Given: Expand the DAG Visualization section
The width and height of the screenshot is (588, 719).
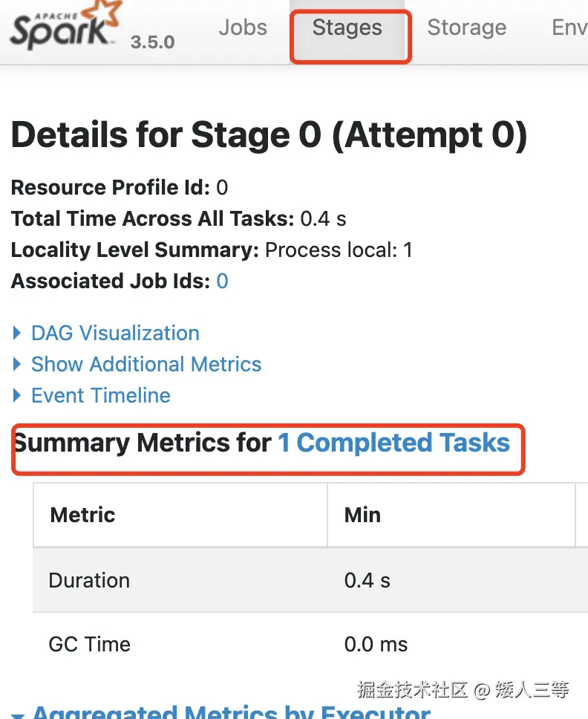Looking at the screenshot, I should tap(115, 333).
